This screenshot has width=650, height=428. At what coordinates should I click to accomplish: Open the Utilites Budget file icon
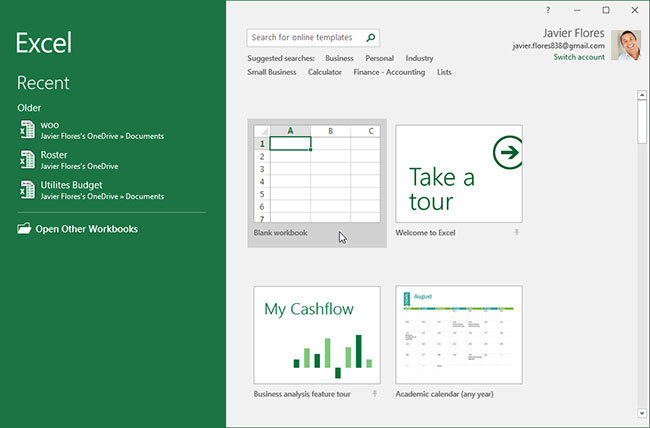[x=27, y=190]
